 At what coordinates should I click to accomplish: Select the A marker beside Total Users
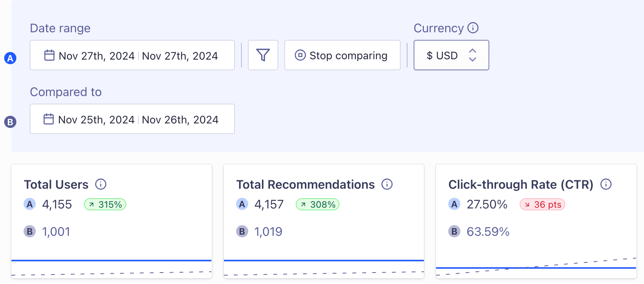(29, 204)
